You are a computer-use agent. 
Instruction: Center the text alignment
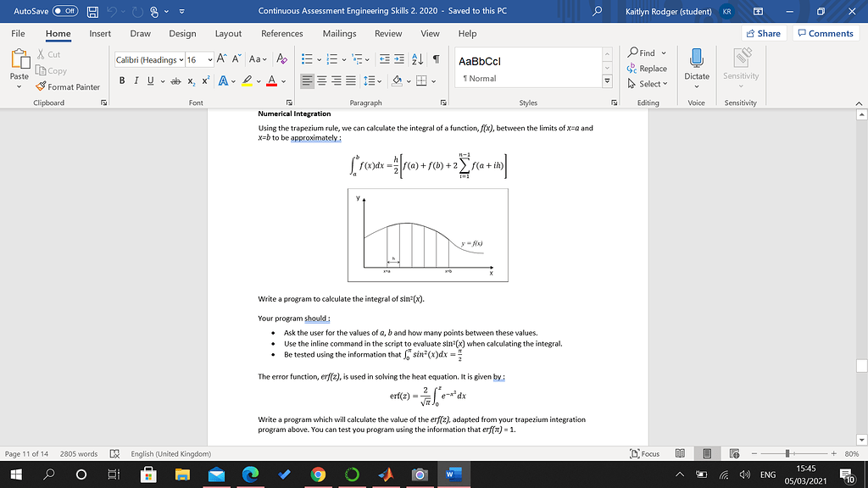tap(321, 80)
